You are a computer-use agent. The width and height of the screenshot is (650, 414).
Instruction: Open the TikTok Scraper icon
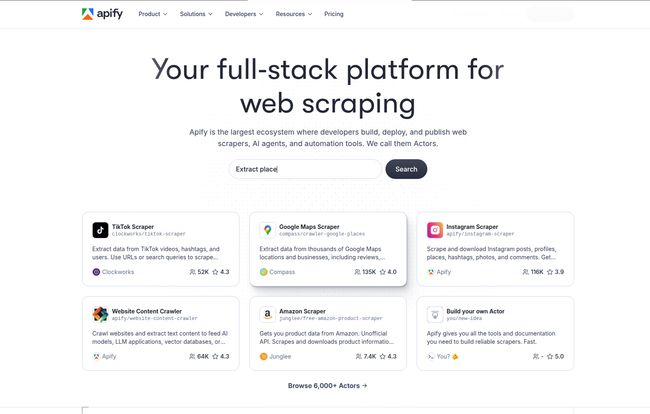click(100, 230)
